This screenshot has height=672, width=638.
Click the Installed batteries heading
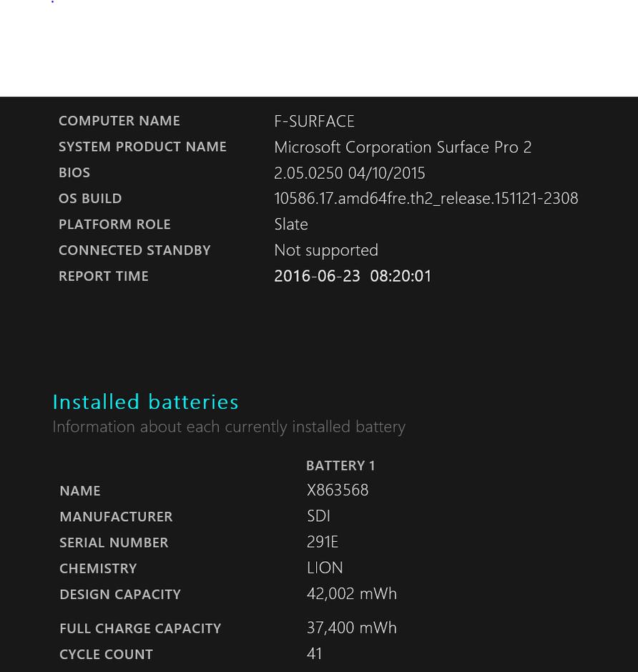[x=145, y=402]
